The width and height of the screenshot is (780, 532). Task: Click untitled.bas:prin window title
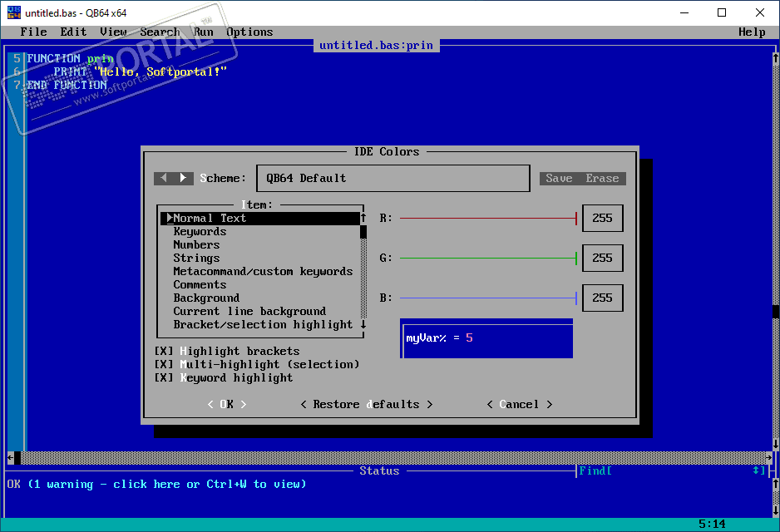(x=376, y=45)
